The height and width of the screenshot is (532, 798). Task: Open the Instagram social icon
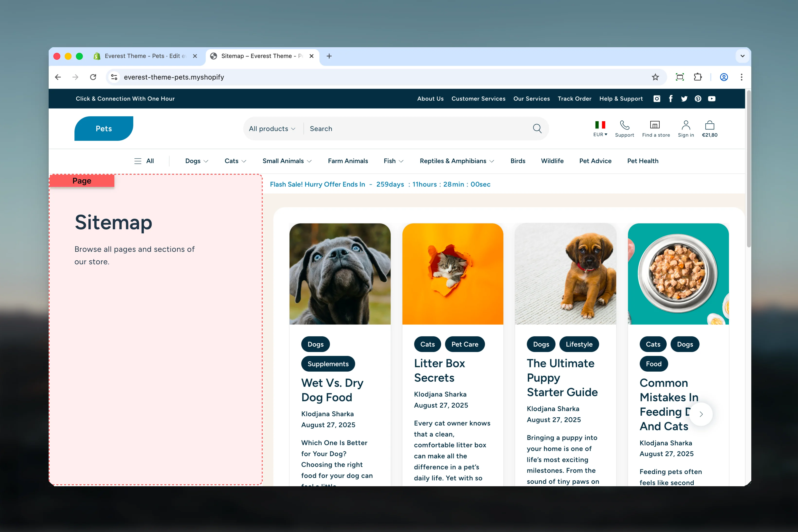coord(657,99)
